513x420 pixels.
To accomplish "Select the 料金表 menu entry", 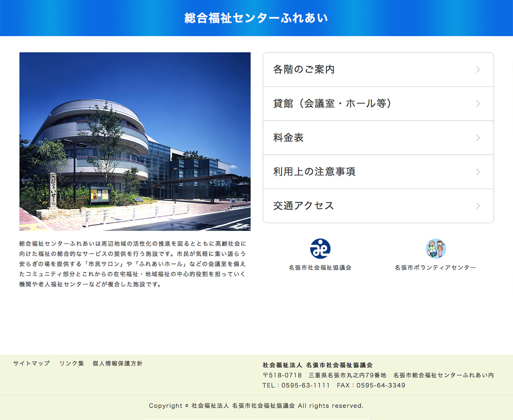I will coord(289,138).
